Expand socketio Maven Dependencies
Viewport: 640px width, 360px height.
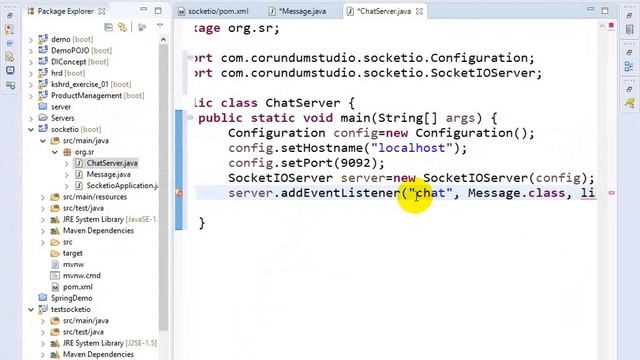point(43,231)
